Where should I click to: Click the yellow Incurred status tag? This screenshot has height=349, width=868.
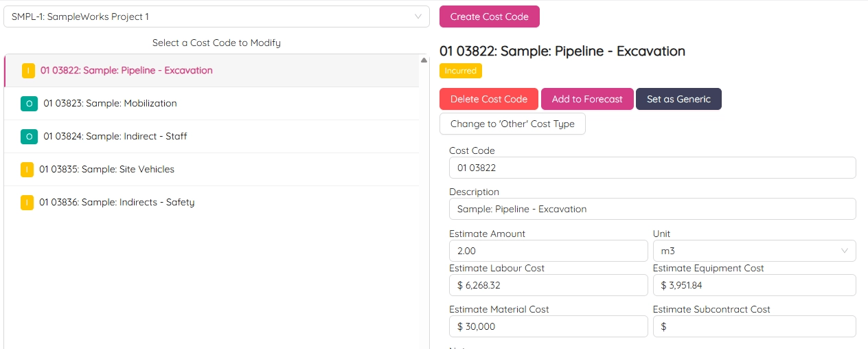[x=461, y=71]
